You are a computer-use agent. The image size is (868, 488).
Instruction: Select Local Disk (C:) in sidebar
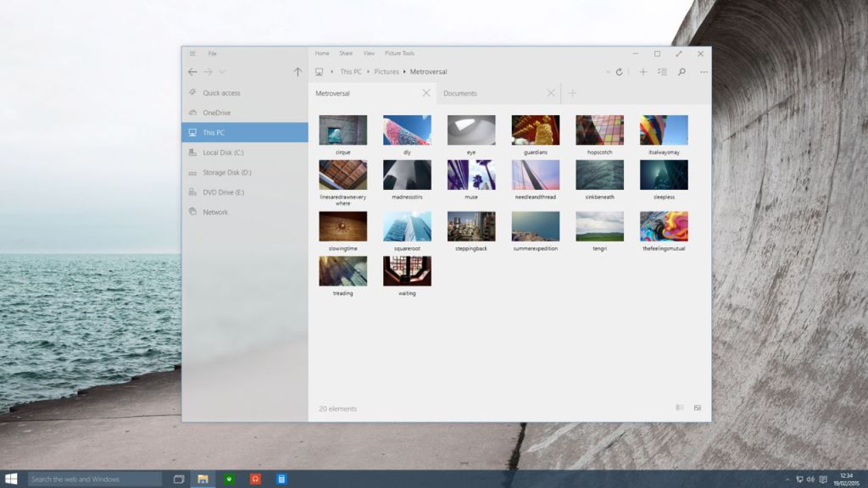[223, 152]
